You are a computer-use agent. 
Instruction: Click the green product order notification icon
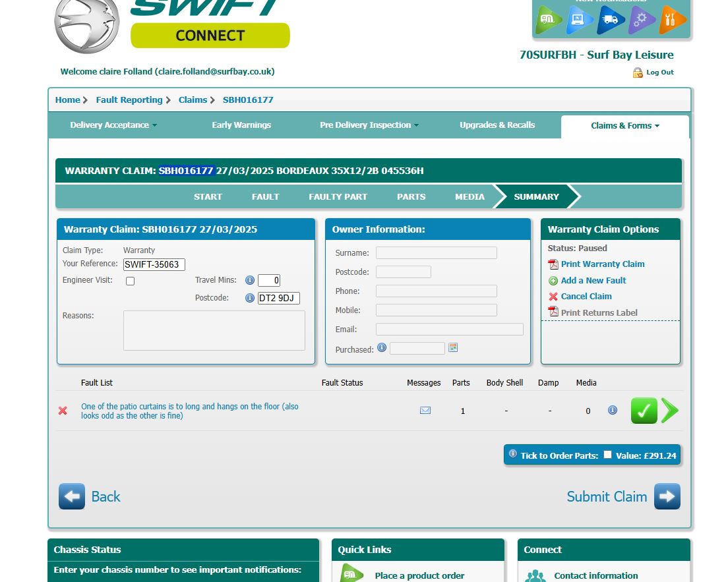(x=549, y=20)
